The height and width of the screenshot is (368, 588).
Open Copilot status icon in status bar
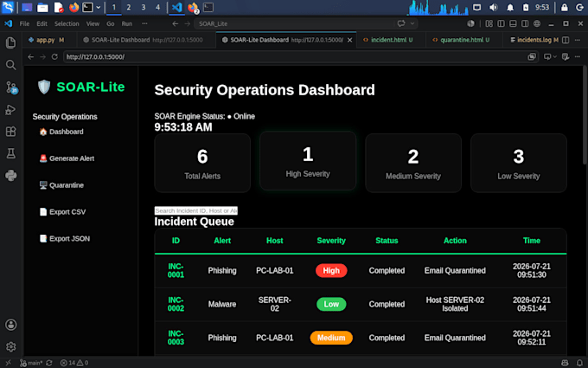click(x=565, y=363)
